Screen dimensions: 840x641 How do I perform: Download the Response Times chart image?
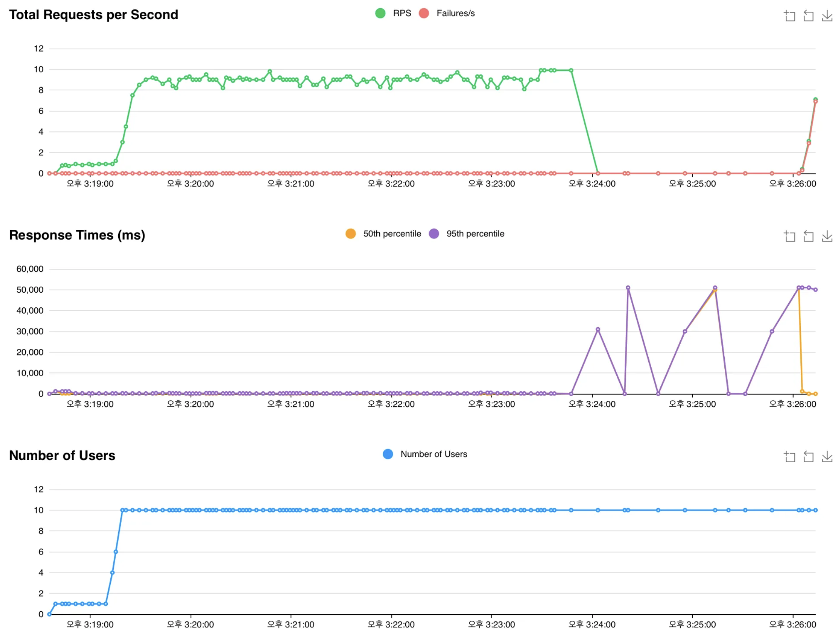tap(826, 236)
